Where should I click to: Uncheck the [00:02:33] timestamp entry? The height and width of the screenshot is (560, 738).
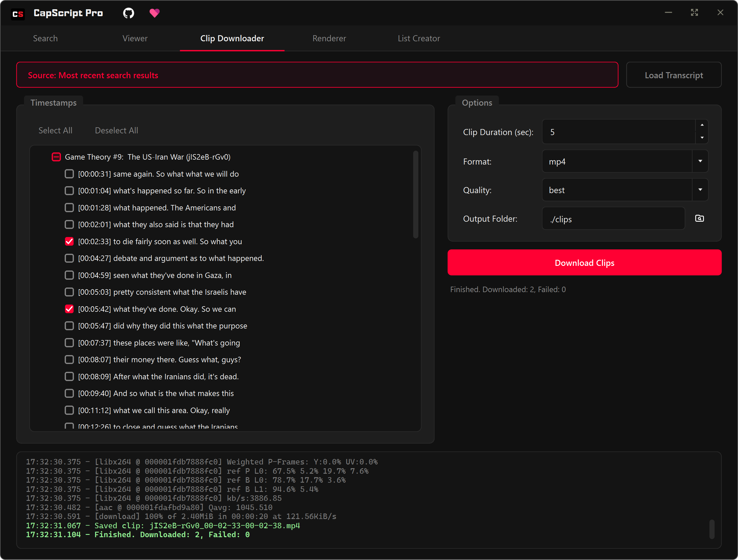69,241
